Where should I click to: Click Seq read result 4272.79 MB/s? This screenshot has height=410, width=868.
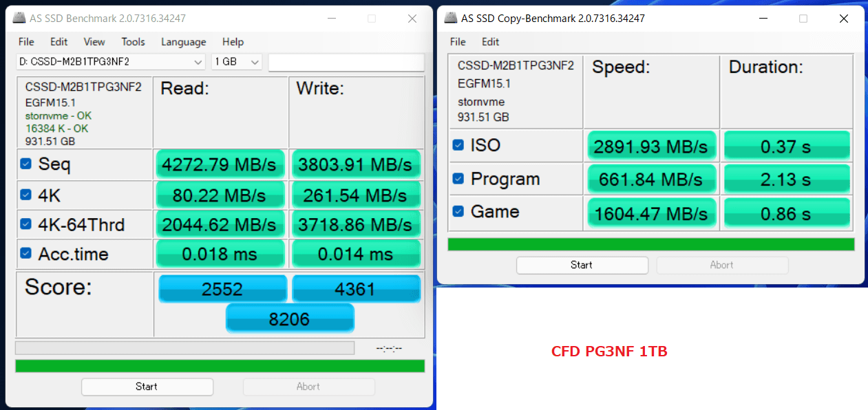[x=220, y=164]
